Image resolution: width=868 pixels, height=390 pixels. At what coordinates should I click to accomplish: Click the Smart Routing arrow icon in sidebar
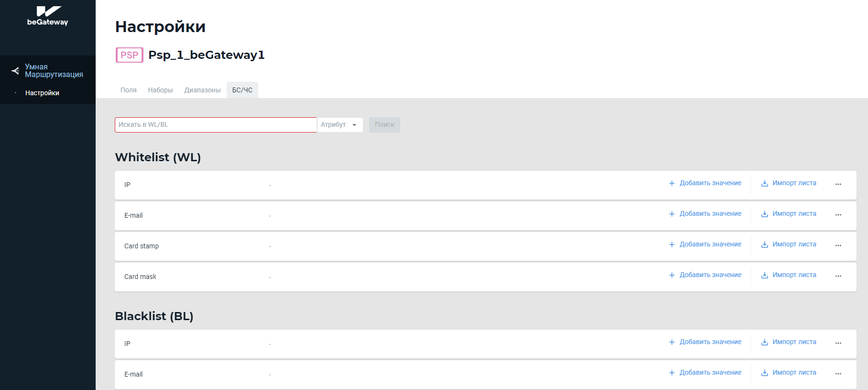click(15, 71)
